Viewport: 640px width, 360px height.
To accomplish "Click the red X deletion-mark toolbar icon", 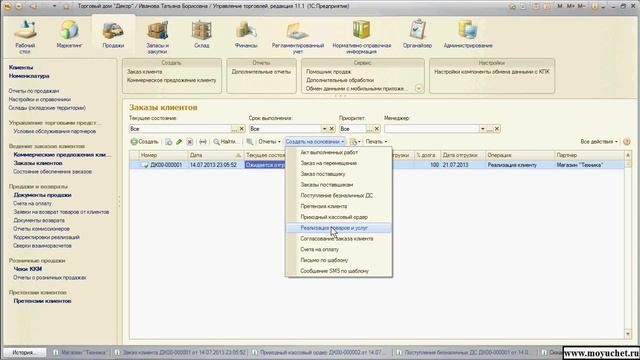I will [189, 142].
